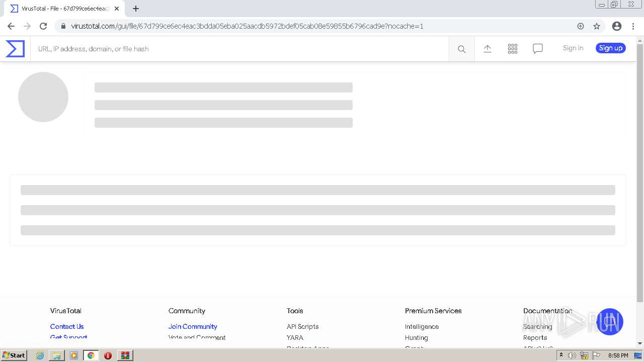Click the Action Center flag icon
644x362 pixels.
[596, 355]
